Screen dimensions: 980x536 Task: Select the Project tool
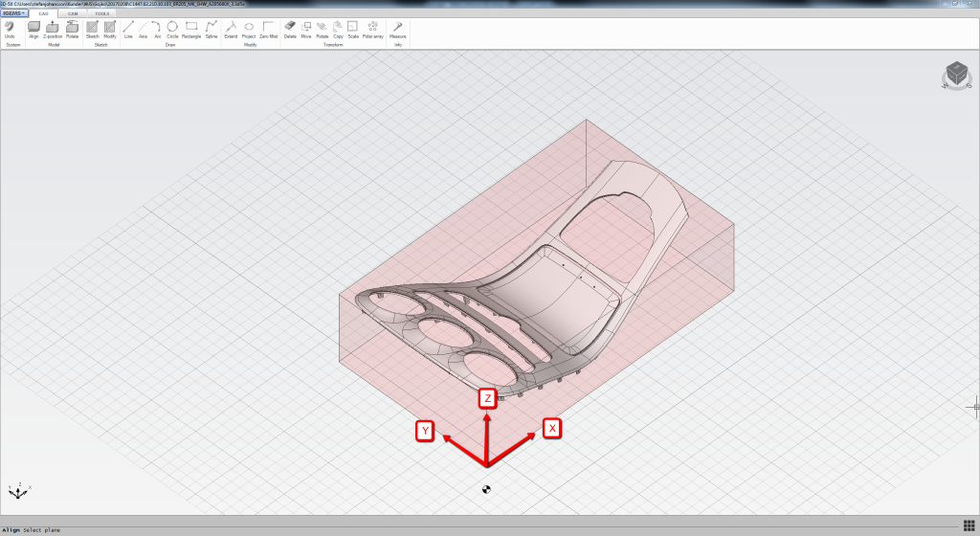click(x=249, y=30)
